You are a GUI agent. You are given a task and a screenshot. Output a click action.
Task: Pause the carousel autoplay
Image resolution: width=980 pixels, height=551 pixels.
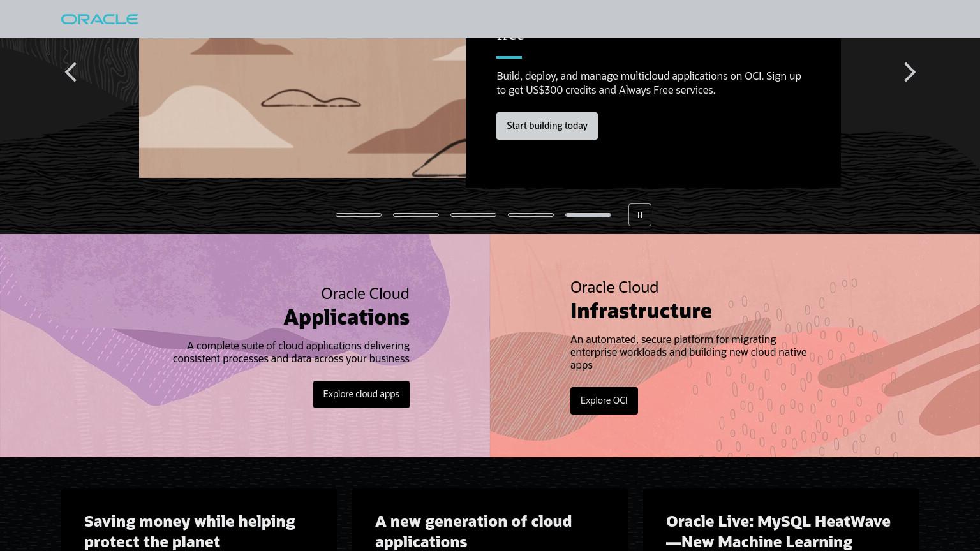640,215
